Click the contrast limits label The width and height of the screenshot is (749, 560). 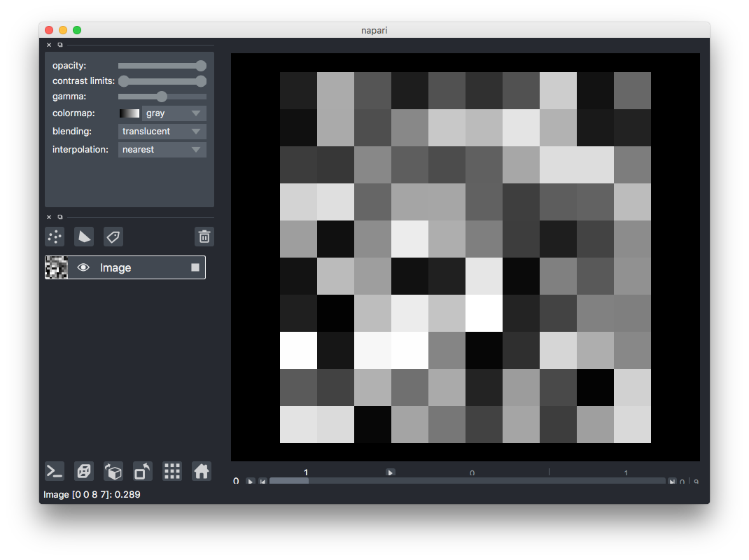click(x=83, y=80)
